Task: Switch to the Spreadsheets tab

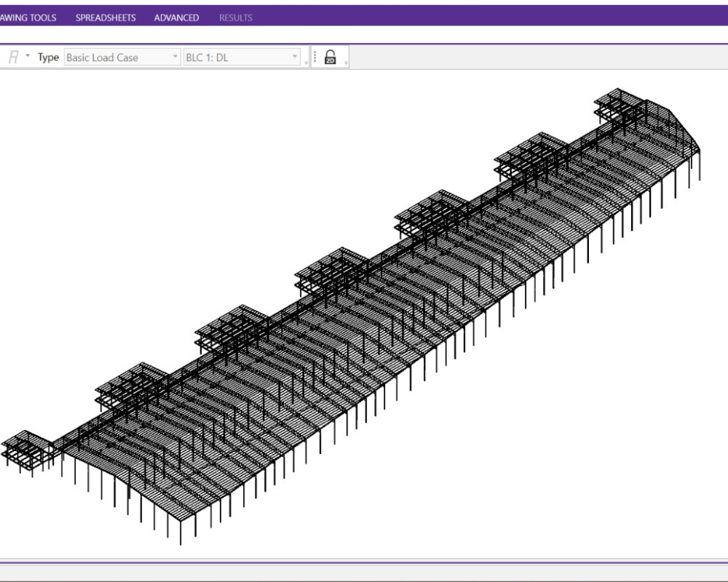Action: [x=106, y=17]
